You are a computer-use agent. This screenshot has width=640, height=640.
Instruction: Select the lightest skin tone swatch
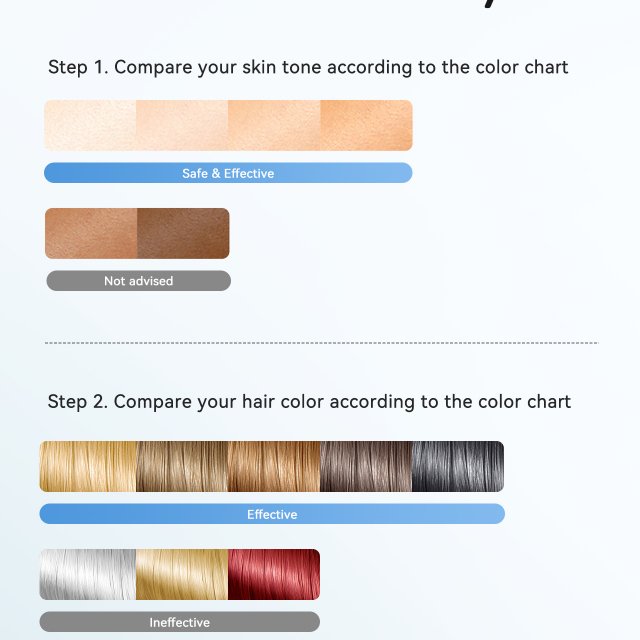[x=90, y=125]
